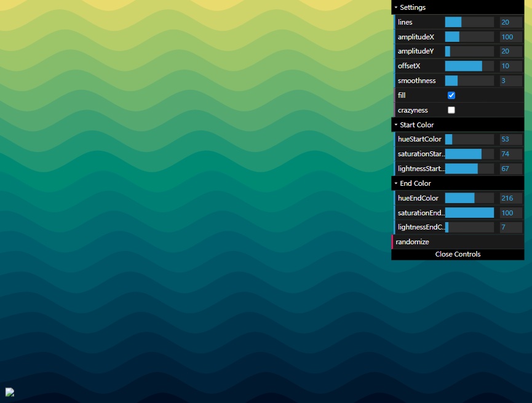Adjust the amplitudeX slider
This screenshot has width=532, height=403.
[x=469, y=37]
